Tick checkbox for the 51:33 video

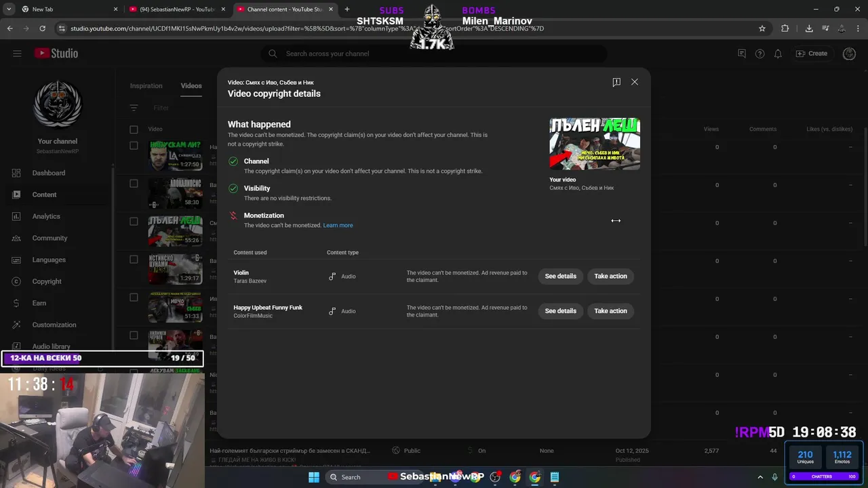click(x=134, y=298)
